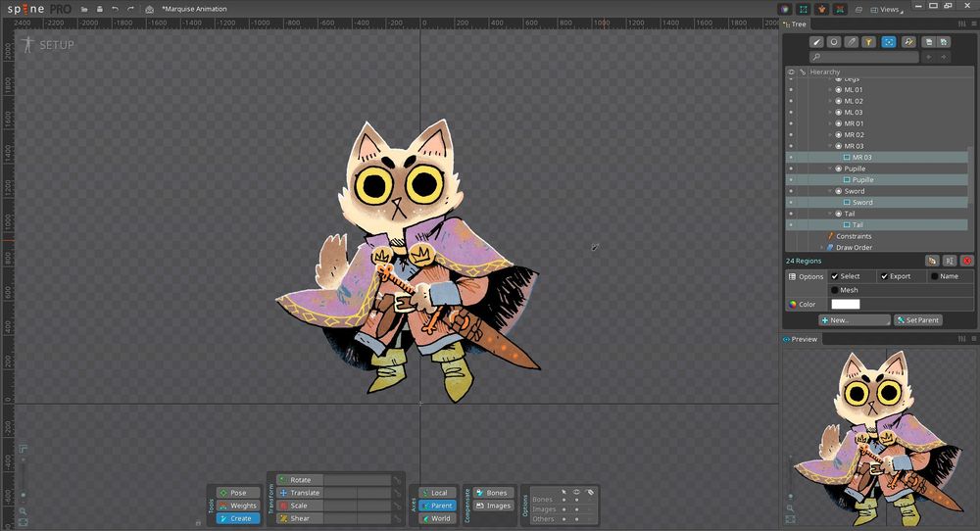The width and height of the screenshot is (980, 531).
Task: Open the Tree panel menu icon
Action: [x=973, y=24]
